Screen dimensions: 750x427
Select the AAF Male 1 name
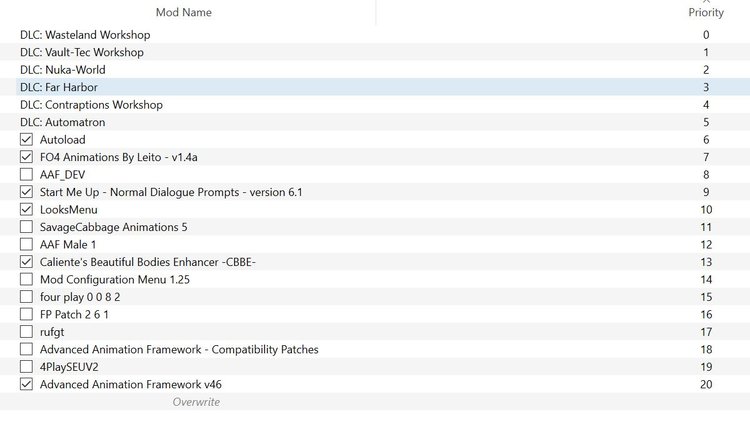(x=68, y=244)
